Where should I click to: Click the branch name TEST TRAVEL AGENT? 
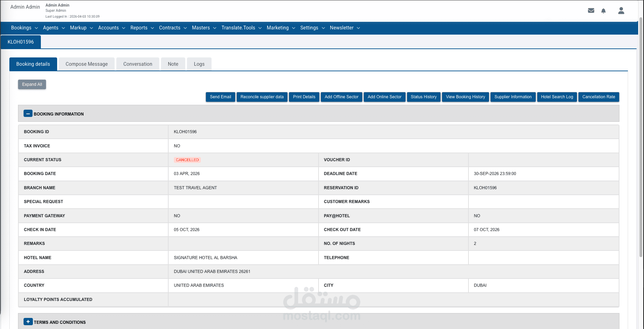click(x=195, y=188)
